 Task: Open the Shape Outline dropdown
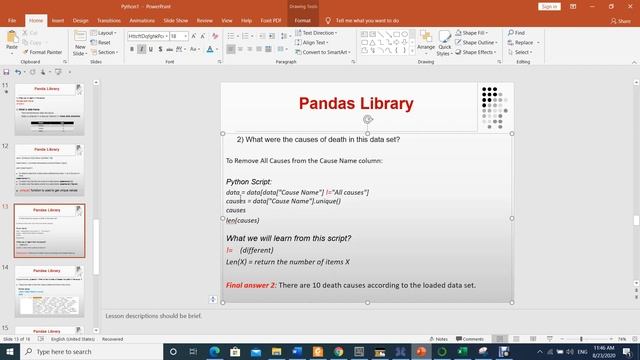pos(476,42)
